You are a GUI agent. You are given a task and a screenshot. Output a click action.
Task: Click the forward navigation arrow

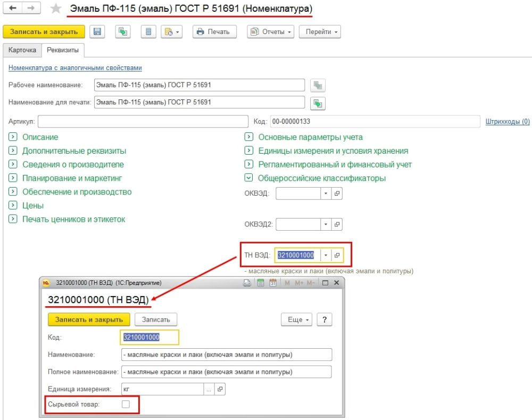point(31,8)
